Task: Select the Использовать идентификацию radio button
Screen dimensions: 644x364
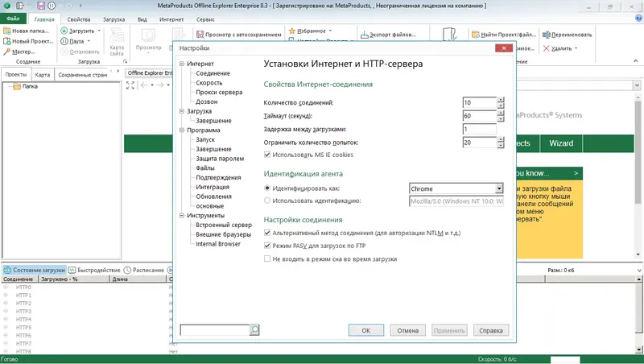Action: (267, 201)
